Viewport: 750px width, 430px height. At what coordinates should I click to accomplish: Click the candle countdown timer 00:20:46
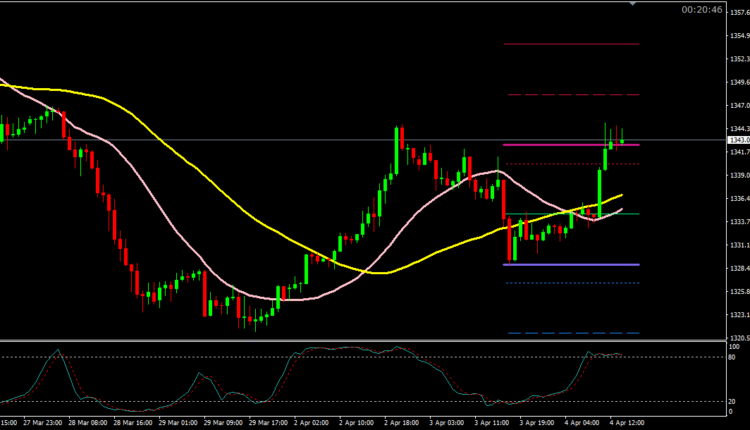pyautogui.click(x=700, y=10)
